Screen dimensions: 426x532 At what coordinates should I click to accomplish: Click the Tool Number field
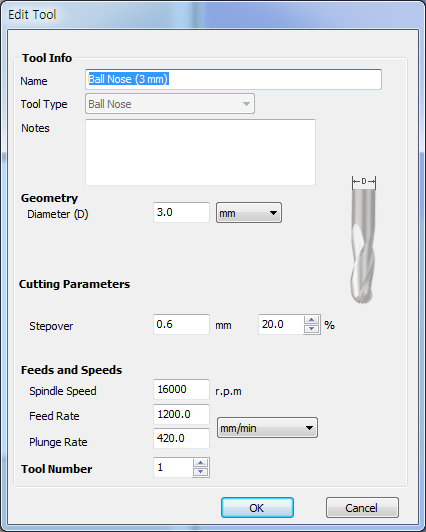tap(173, 468)
